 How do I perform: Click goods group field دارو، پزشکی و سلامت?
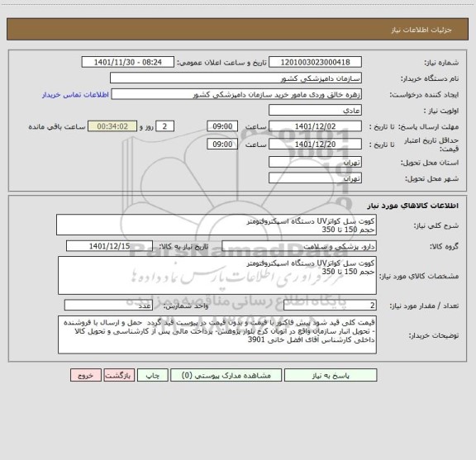pyautogui.click(x=299, y=246)
